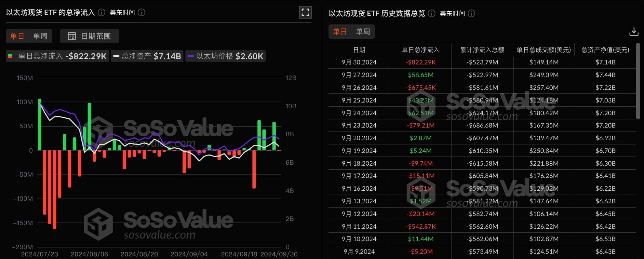Switch chart to 单周 view
This screenshot has height=259, width=644.
coord(40,36)
